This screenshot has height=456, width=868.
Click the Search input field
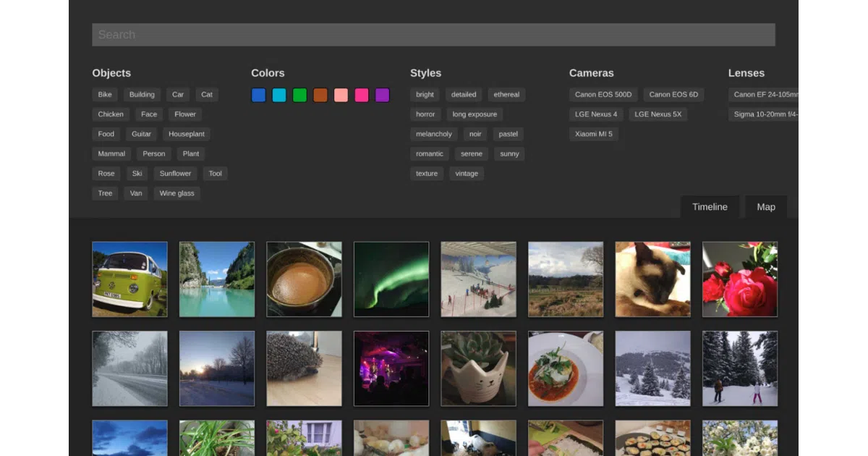(x=433, y=35)
